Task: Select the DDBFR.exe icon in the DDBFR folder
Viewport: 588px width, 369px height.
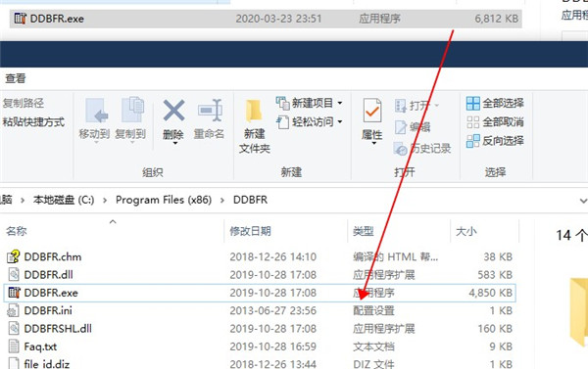Action: [14, 293]
